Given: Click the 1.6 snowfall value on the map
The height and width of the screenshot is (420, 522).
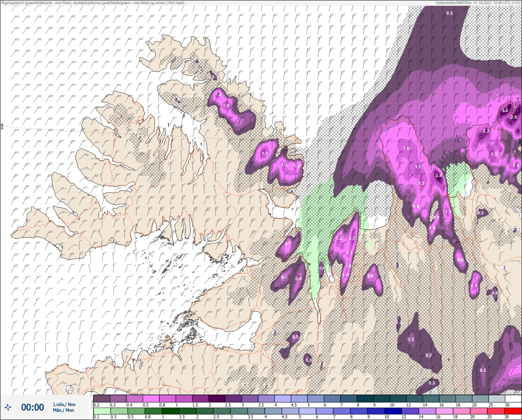Looking at the screenshot, I should click(284, 165).
